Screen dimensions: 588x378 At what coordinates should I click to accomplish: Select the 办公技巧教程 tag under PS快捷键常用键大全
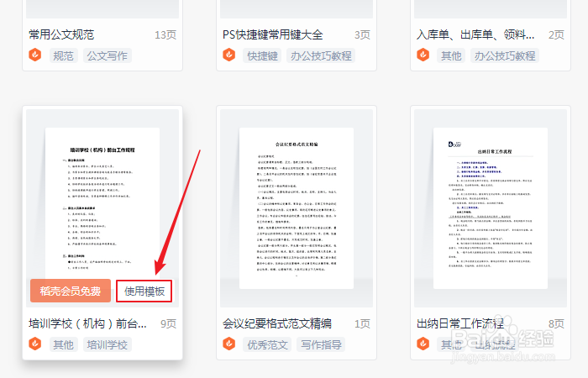tap(321, 55)
